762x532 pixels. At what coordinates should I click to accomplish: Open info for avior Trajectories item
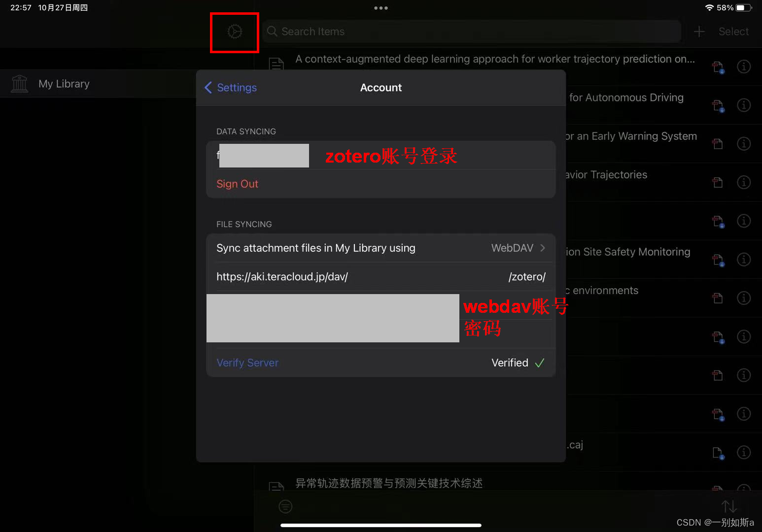tap(743, 182)
